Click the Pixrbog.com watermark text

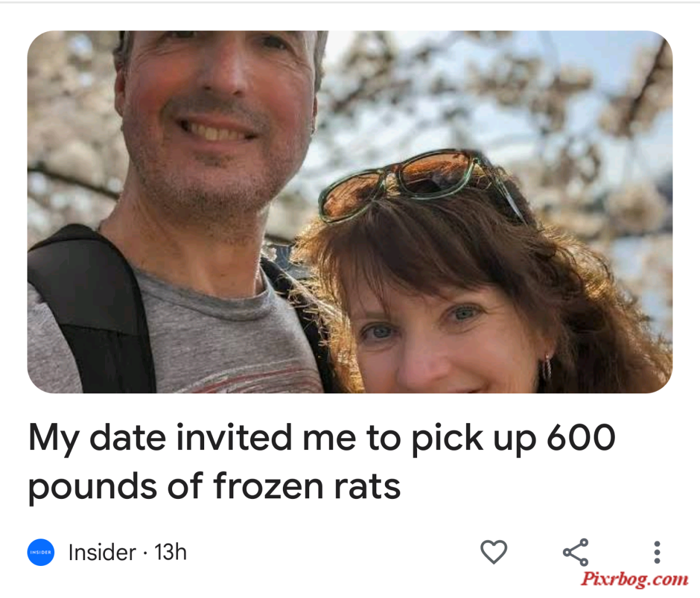635,579
